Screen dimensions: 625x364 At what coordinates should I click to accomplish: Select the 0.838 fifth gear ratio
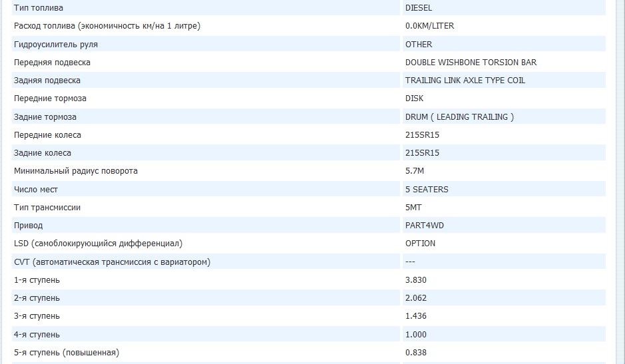click(x=416, y=353)
